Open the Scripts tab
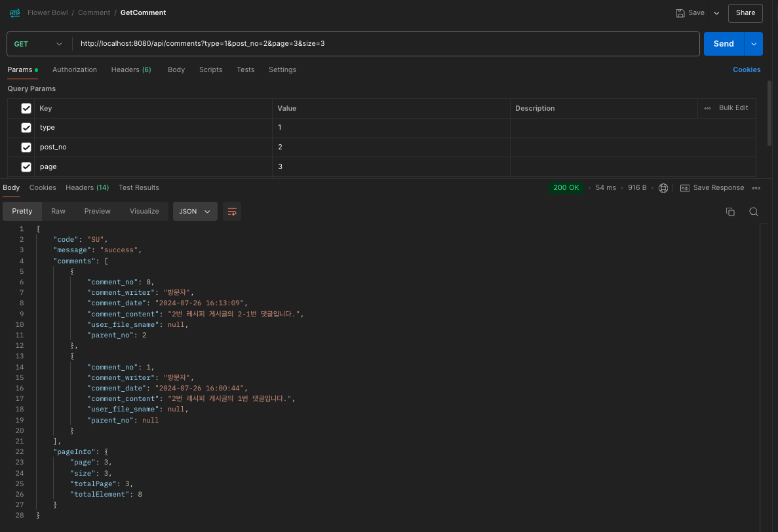The image size is (778, 532). 210,70
